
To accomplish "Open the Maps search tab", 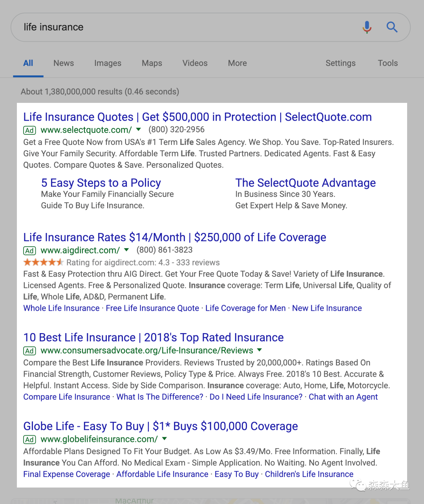I will pyautogui.click(x=152, y=63).
